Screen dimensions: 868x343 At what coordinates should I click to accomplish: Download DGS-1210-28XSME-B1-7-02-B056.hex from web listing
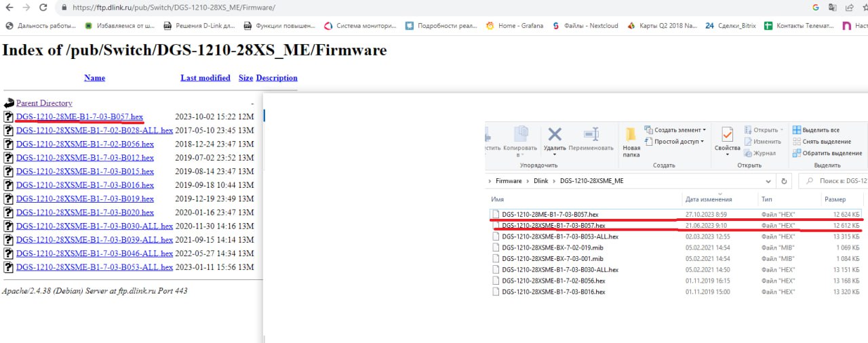tap(85, 144)
